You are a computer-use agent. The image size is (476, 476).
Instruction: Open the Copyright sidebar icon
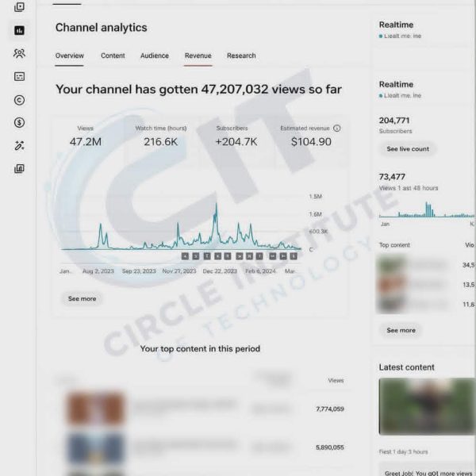pos(19,100)
